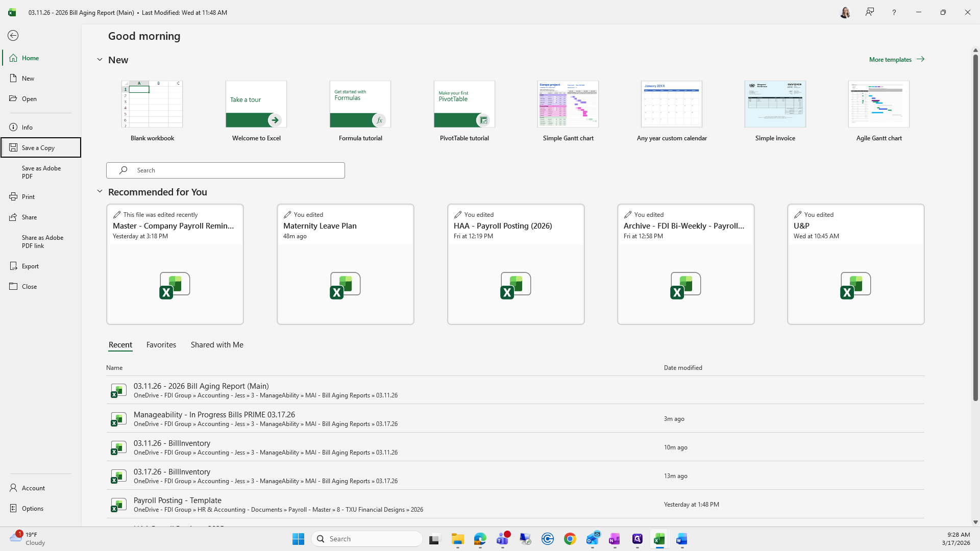Image resolution: width=980 pixels, height=551 pixels.
Task: Open the Account page
Action: click(33, 488)
